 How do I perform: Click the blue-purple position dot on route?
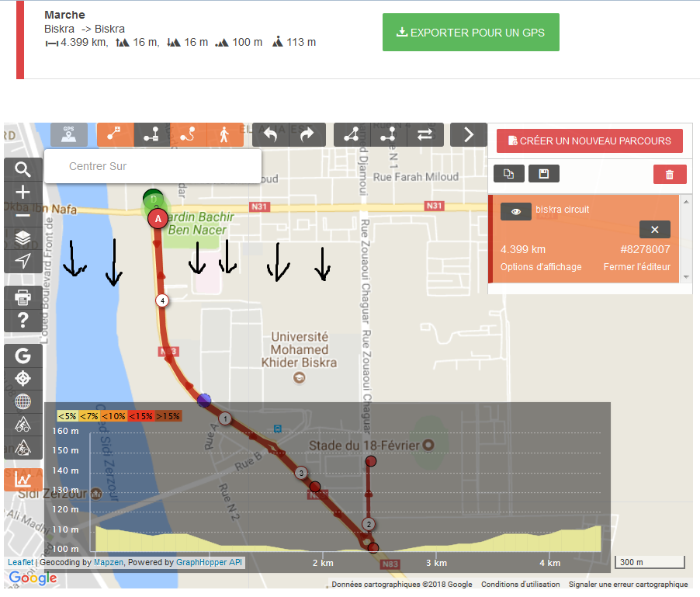pyautogui.click(x=204, y=400)
